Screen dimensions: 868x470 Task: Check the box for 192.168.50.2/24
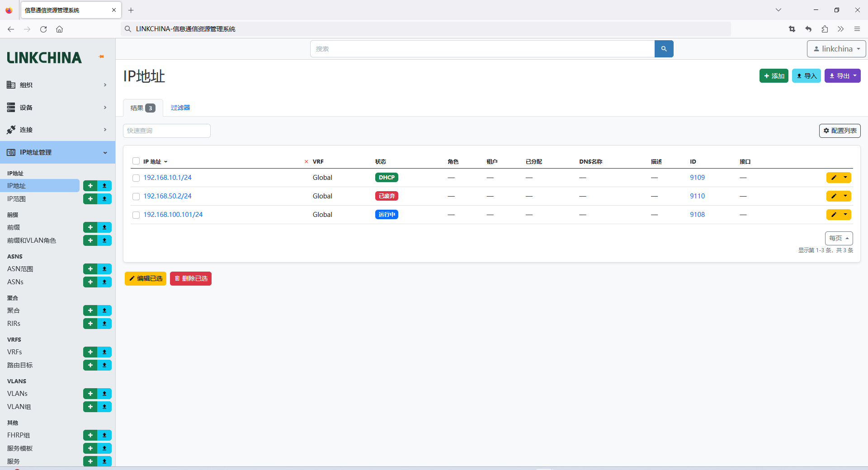pyautogui.click(x=136, y=197)
